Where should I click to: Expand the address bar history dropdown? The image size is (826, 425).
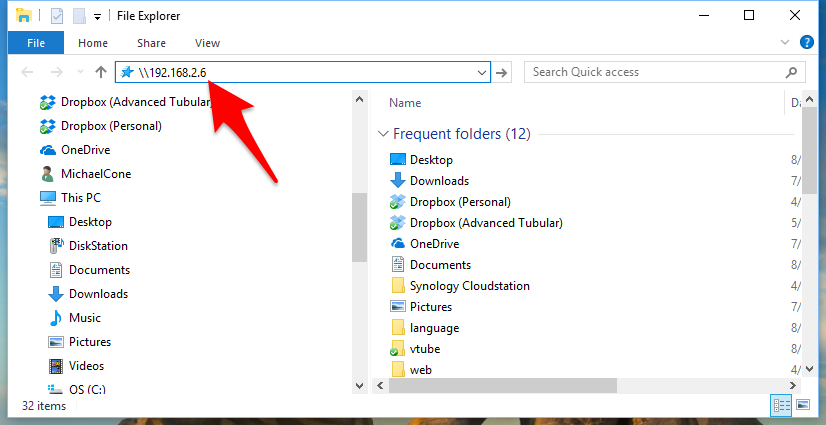(482, 72)
